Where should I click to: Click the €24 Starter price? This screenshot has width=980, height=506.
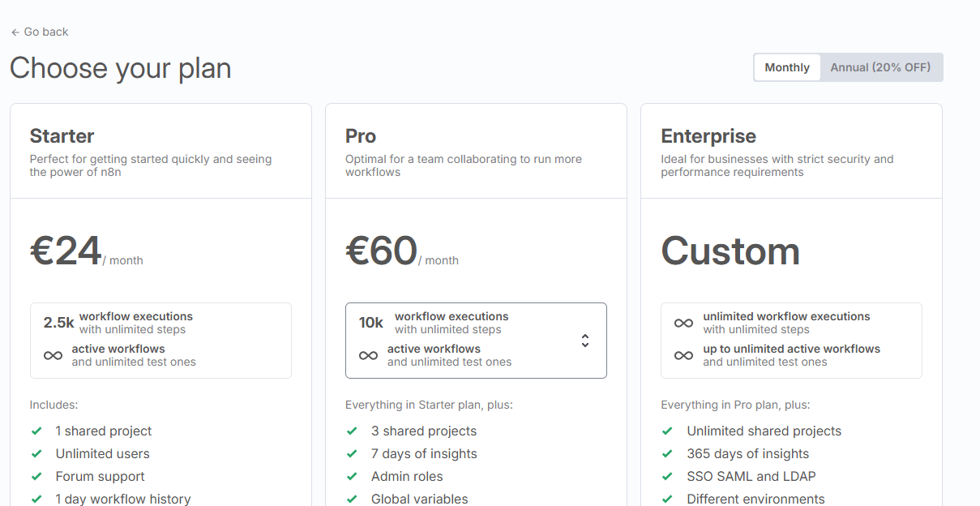tap(66, 251)
